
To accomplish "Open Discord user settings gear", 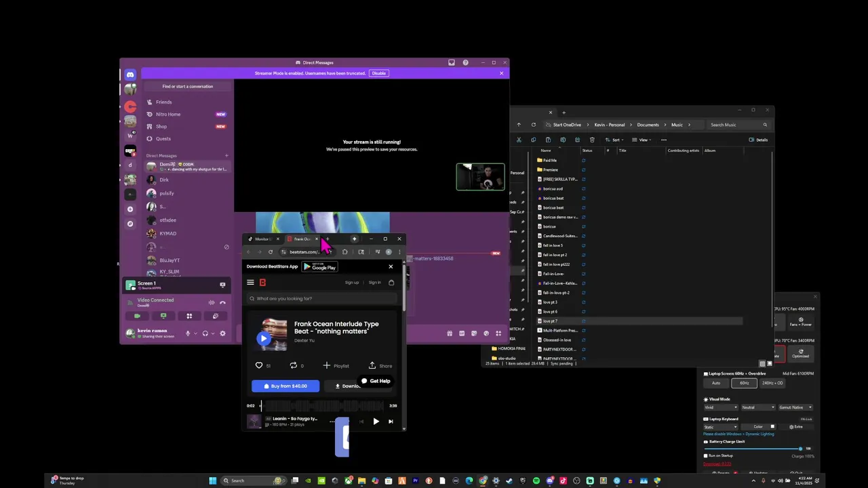I will coord(222,333).
